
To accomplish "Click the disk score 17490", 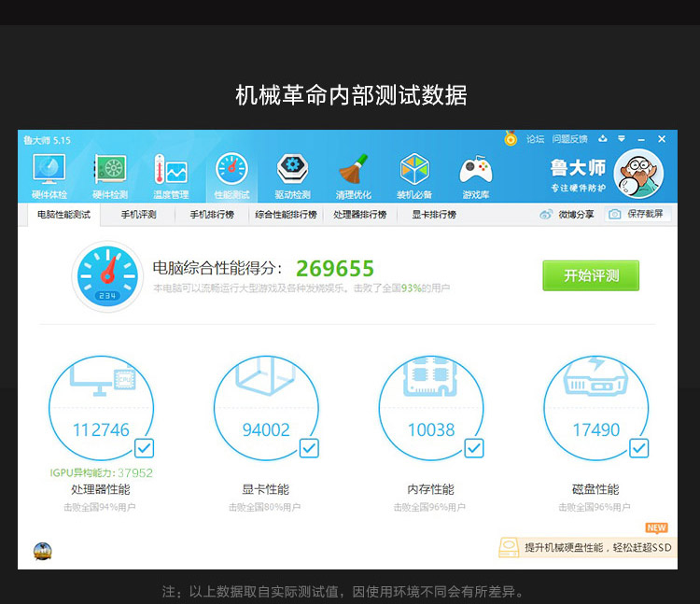I will pos(596,430).
